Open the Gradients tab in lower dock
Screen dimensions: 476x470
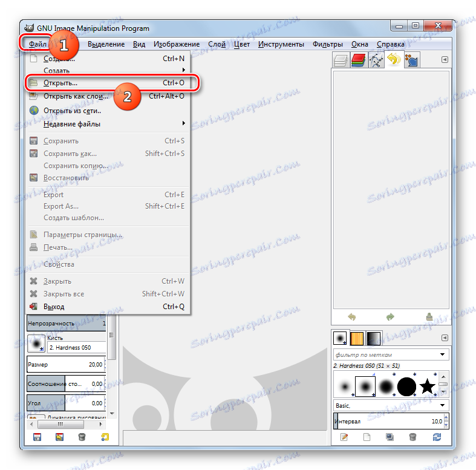(x=374, y=338)
